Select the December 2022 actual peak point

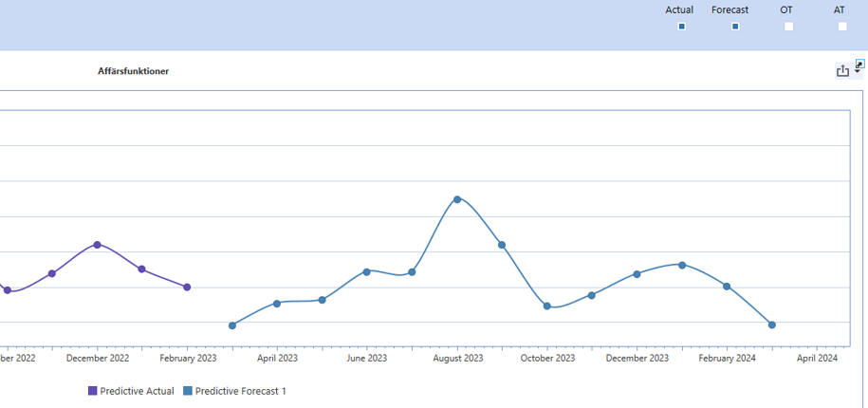97,245
